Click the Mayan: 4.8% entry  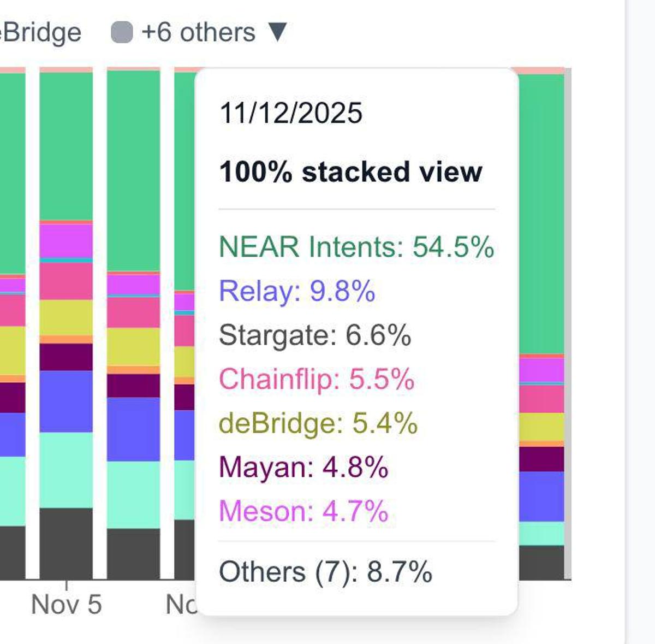click(x=303, y=467)
